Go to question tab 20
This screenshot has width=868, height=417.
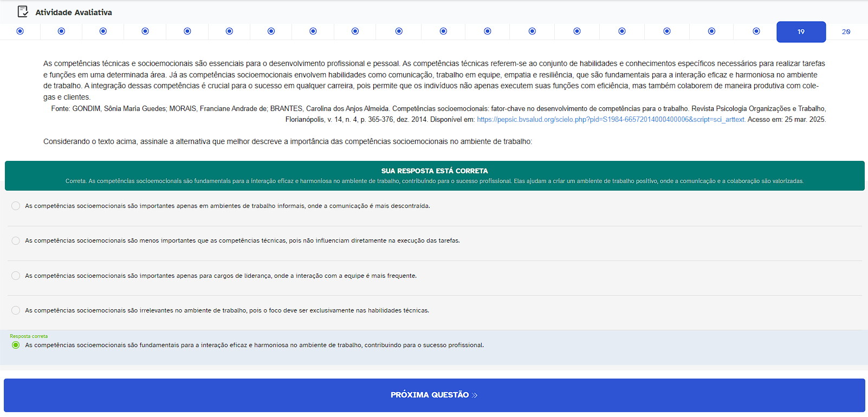pos(846,32)
